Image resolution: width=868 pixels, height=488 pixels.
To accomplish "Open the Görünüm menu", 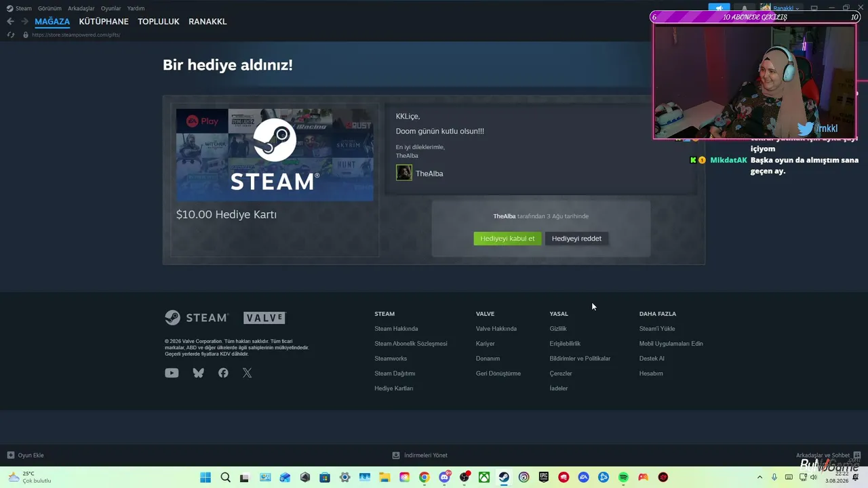I will (x=50, y=8).
